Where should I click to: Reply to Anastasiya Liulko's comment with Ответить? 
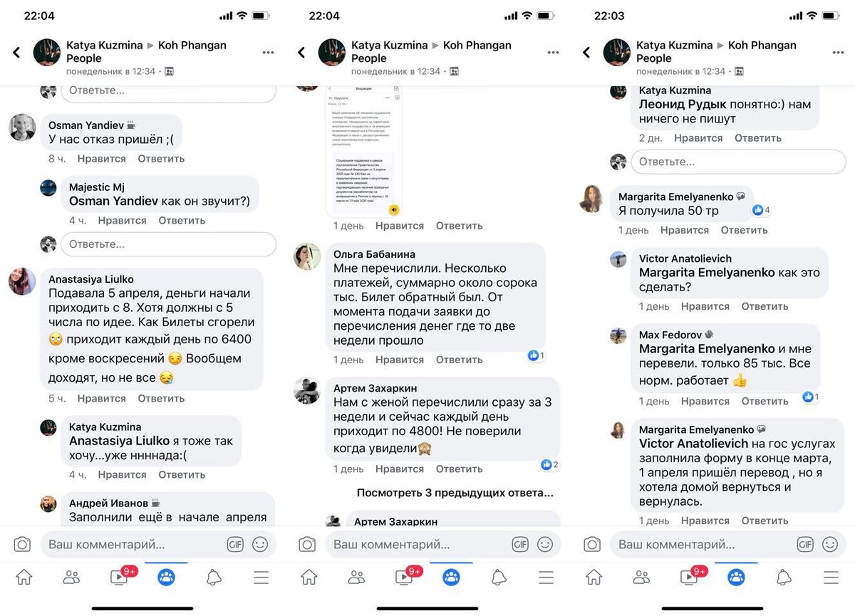coord(161,399)
